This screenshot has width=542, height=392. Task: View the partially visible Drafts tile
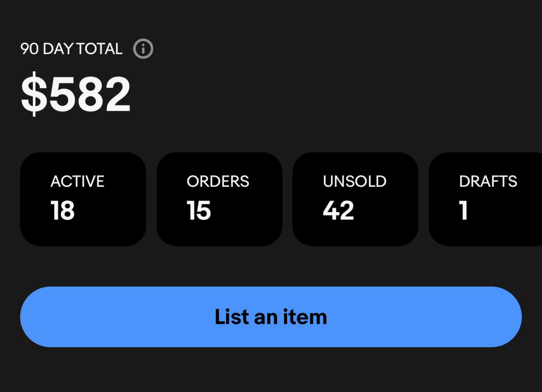click(485, 199)
